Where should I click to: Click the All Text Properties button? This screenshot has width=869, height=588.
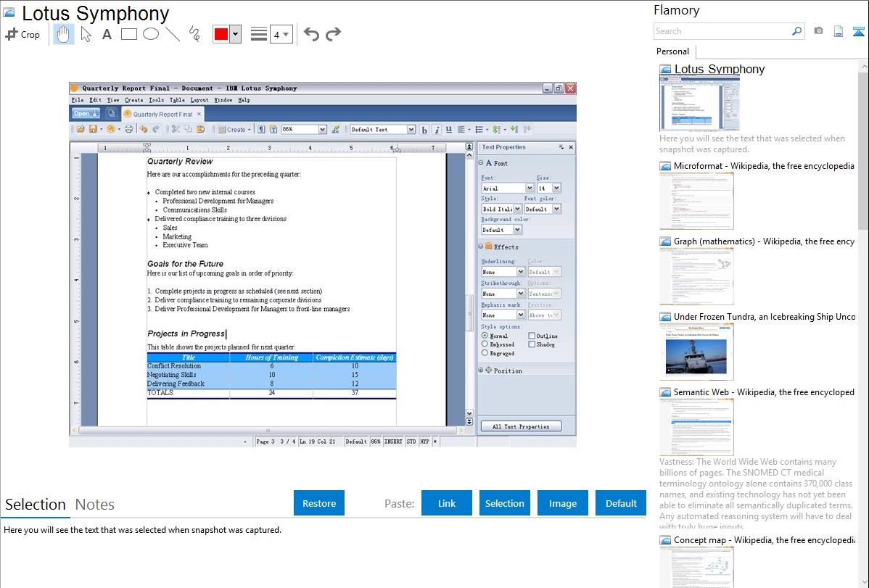521,426
